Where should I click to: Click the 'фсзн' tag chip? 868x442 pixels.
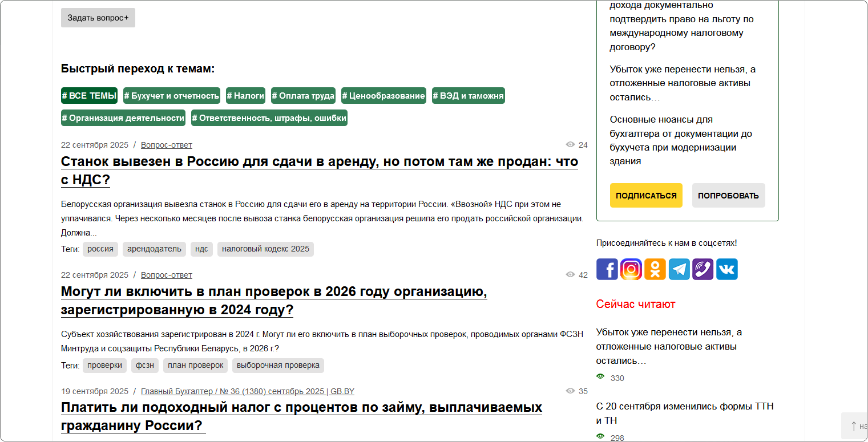coord(145,366)
